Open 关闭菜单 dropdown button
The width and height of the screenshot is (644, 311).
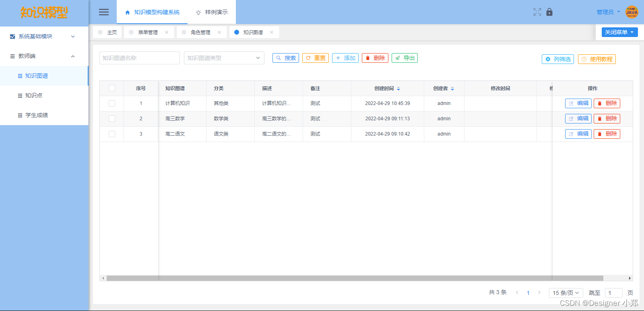click(x=620, y=32)
